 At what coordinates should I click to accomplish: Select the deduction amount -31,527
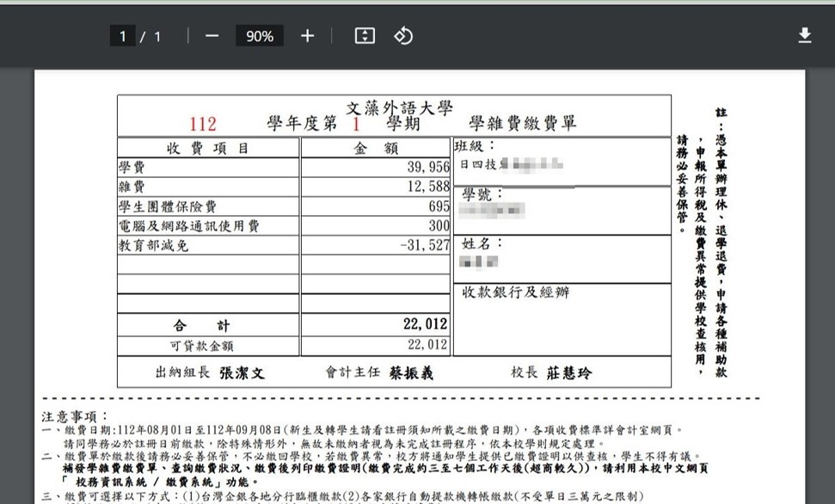425,246
